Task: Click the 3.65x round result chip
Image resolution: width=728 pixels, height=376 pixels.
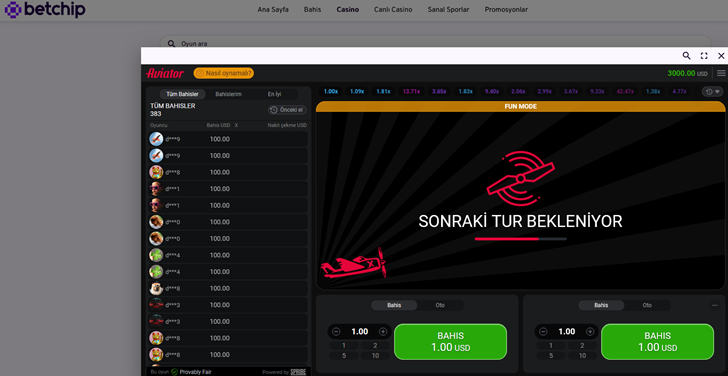Action: click(439, 91)
